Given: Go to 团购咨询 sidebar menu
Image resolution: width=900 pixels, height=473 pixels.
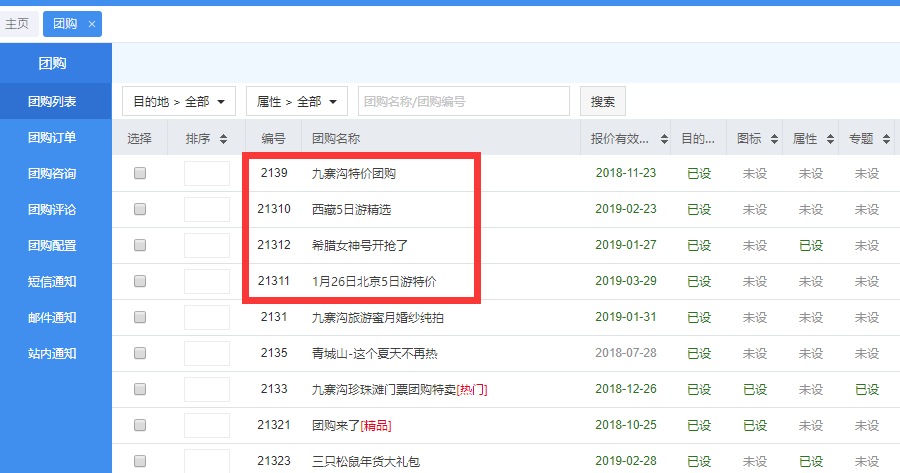Looking at the screenshot, I should pyautogui.click(x=52, y=173).
